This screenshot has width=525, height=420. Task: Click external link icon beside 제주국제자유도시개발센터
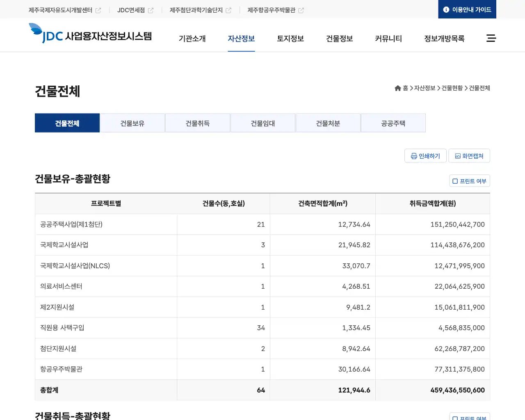pos(98,10)
